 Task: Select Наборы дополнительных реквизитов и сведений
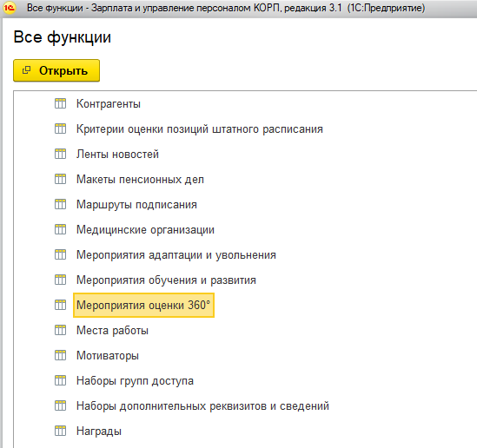point(202,406)
